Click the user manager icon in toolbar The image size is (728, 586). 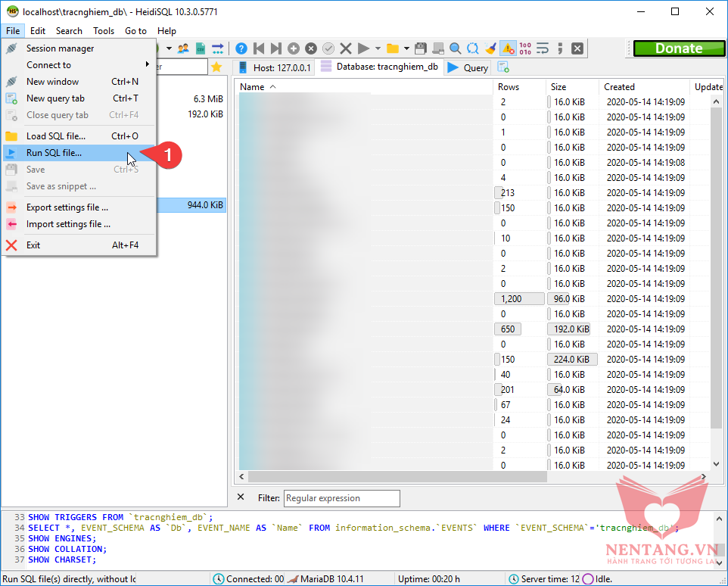click(x=183, y=48)
